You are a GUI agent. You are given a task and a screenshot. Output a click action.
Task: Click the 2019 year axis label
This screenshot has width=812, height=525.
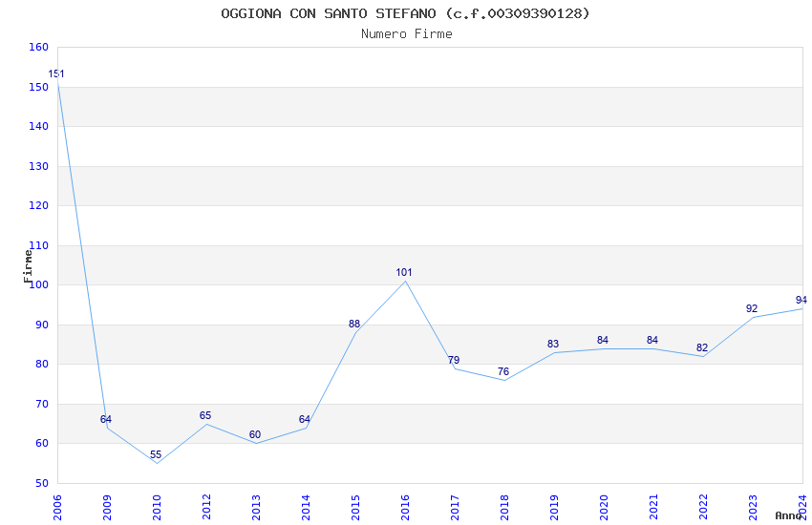[x=555, y=508]
